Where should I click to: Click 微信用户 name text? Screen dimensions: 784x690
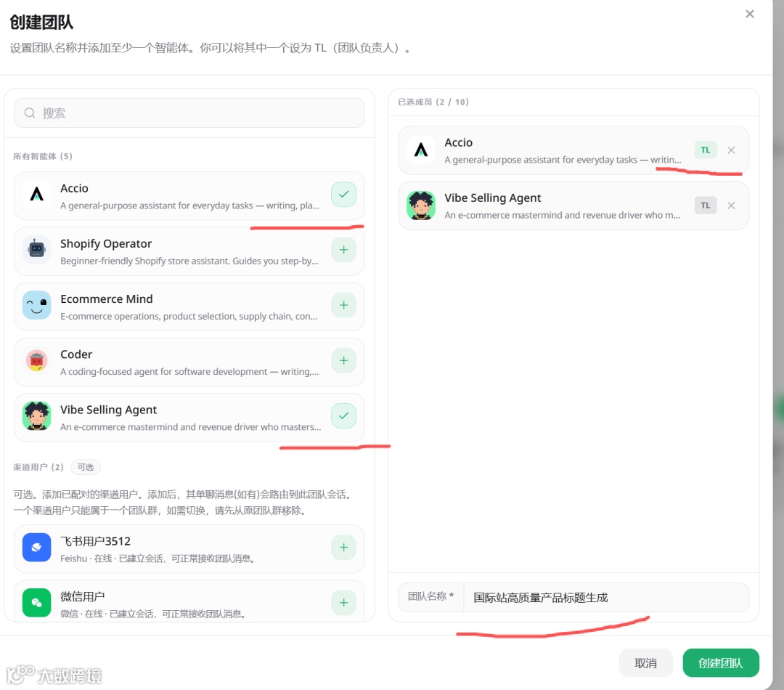tap(83, 596)
